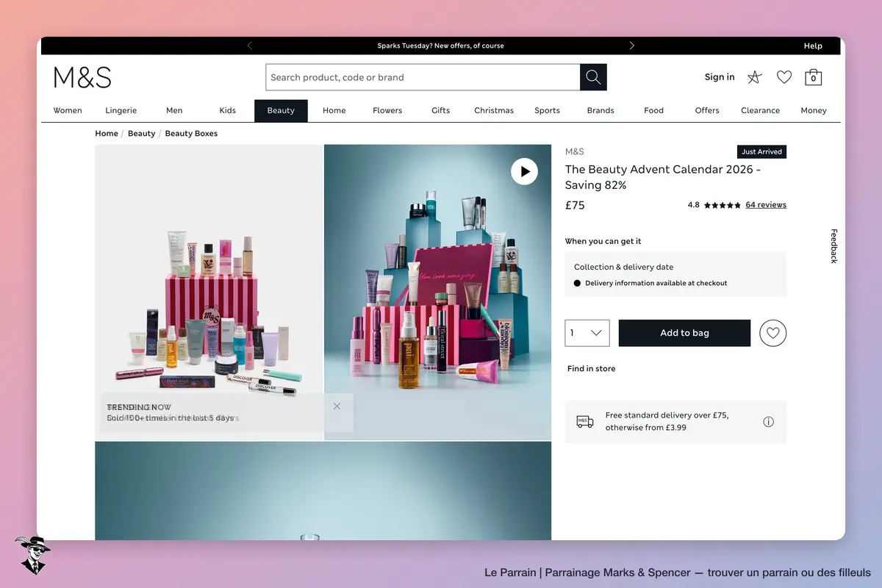Open Sparks star icon in header
The height and width of the screenshot is (588, 882).
pos(754,77)
